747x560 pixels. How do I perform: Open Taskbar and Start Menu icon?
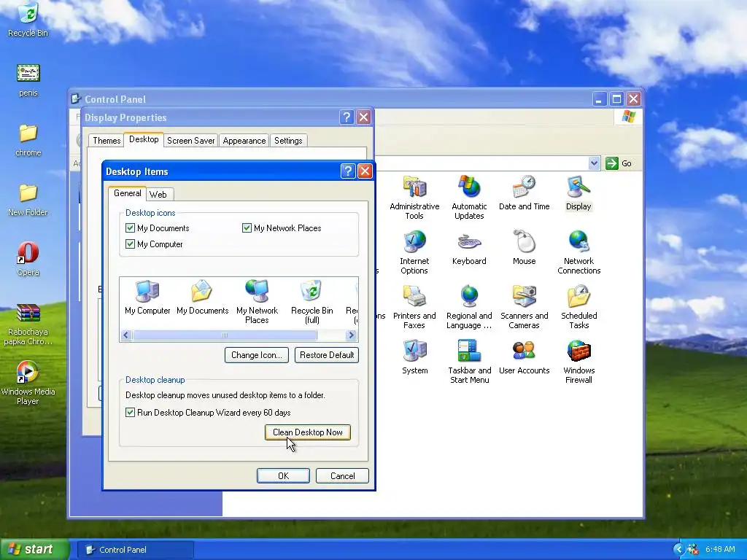(x=469, y=362)
